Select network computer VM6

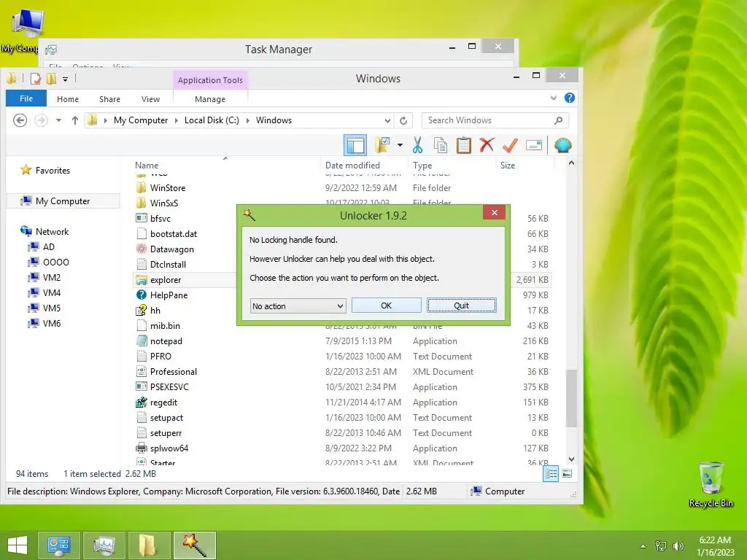[52, 323]
